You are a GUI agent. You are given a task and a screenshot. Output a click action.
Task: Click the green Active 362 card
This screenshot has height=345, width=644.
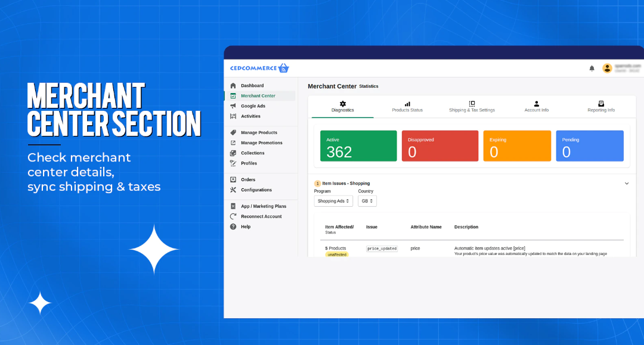click(x=358, y=146)
